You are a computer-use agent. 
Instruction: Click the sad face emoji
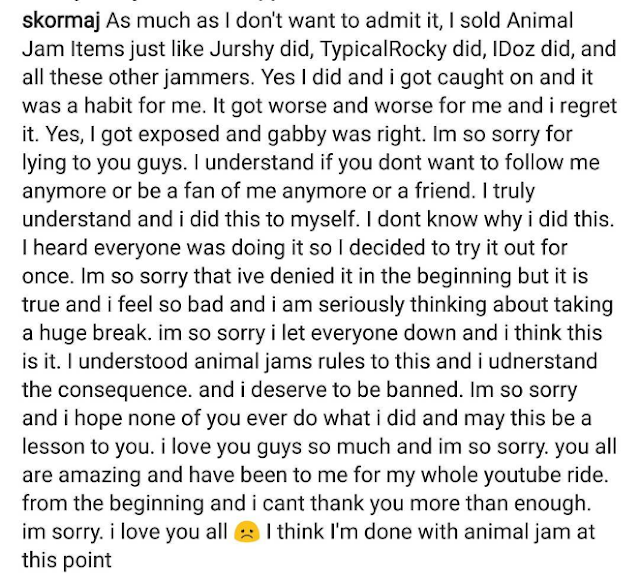click(247, 532)
